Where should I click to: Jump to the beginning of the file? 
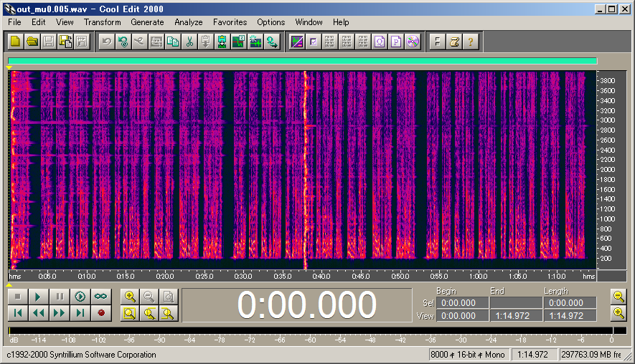[18, 312]
